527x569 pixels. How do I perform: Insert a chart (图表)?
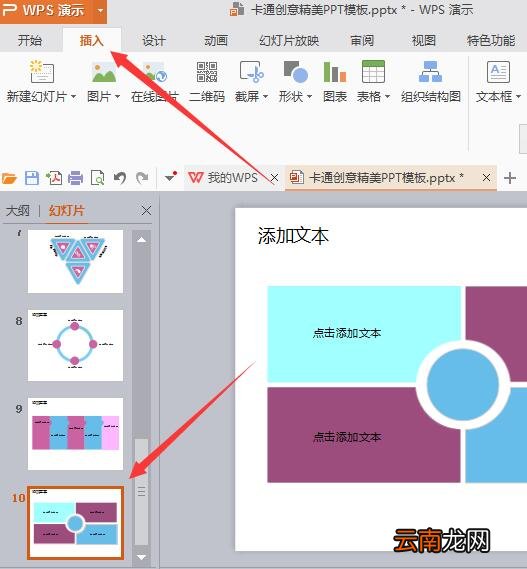[x=335, y=72]
